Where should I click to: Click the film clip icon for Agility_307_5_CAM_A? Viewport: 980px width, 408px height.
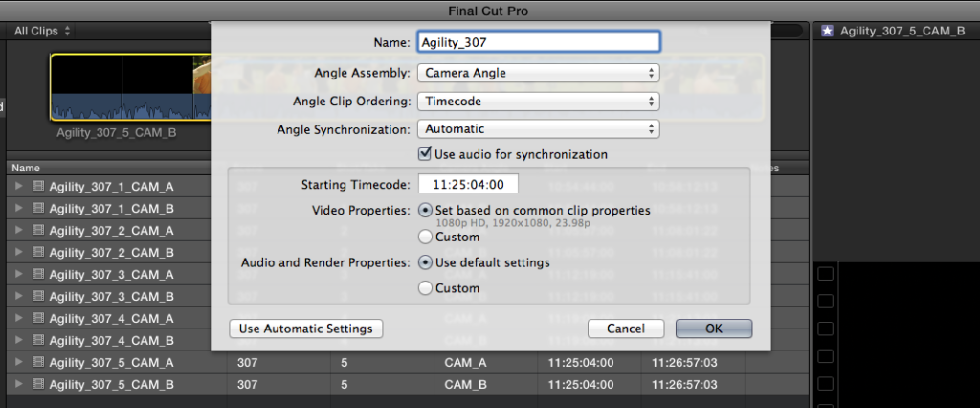(x=38, y=362)
